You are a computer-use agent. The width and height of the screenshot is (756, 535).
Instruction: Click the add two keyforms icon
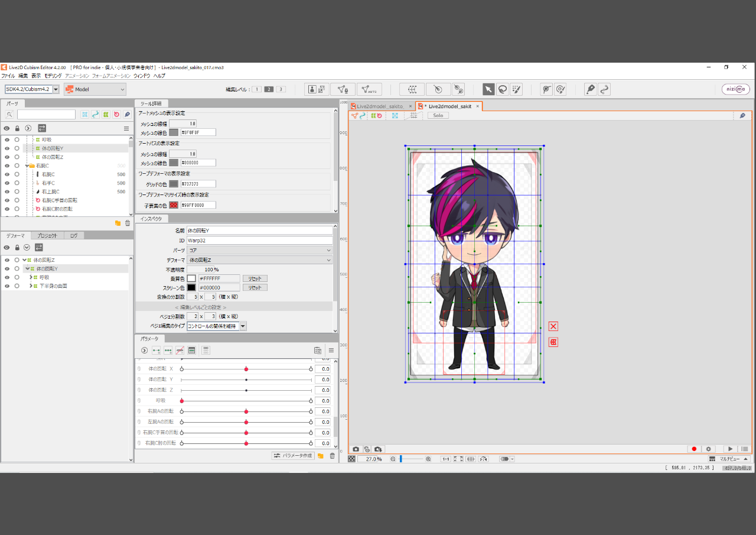pos(157,350)
